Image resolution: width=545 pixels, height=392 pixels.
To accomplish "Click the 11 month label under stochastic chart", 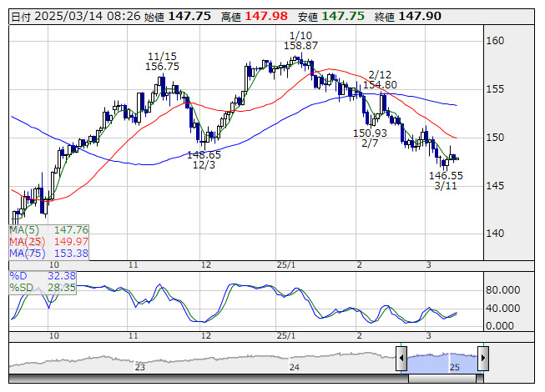I will click(134, 336).
